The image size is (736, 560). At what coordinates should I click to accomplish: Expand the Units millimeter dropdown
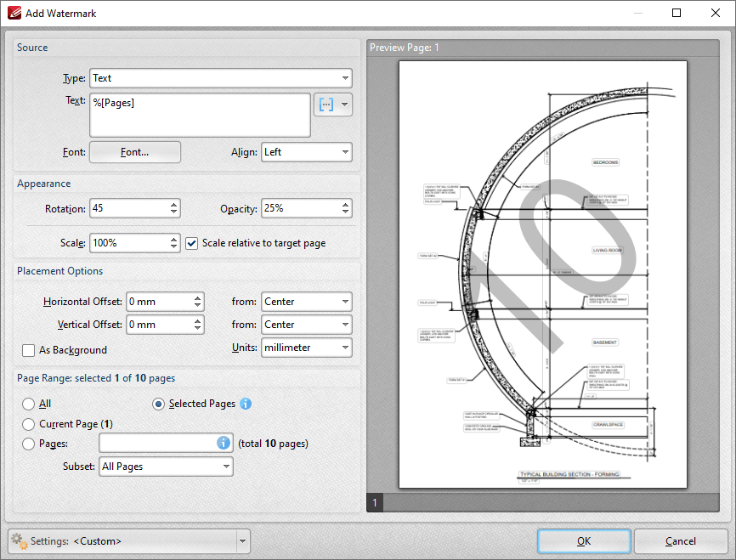click(x=307, y=348)
